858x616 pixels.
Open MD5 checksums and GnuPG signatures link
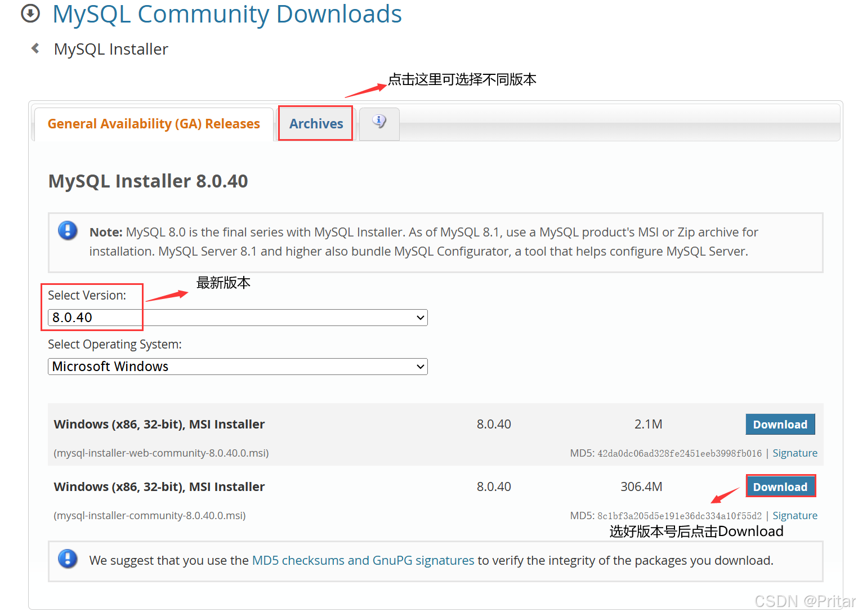363,561
